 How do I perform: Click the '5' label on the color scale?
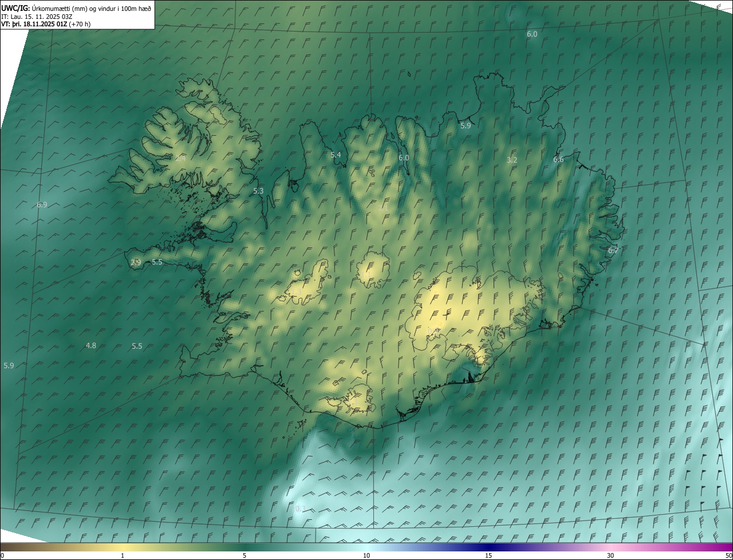(x=245, y=555)
